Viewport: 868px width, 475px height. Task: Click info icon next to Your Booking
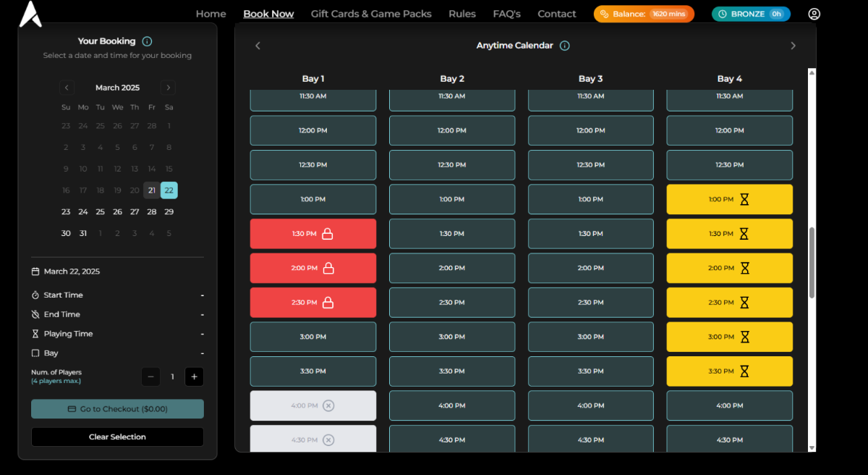[148, 41]
